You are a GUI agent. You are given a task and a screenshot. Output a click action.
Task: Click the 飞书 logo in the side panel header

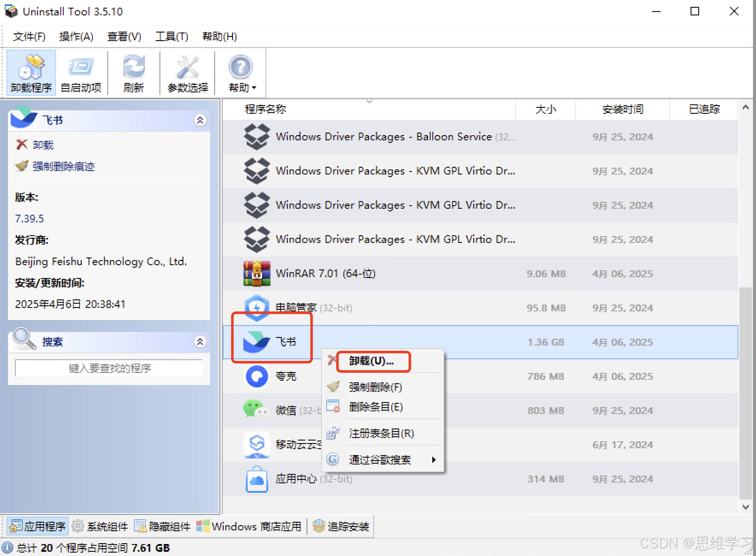pos(23,117)
